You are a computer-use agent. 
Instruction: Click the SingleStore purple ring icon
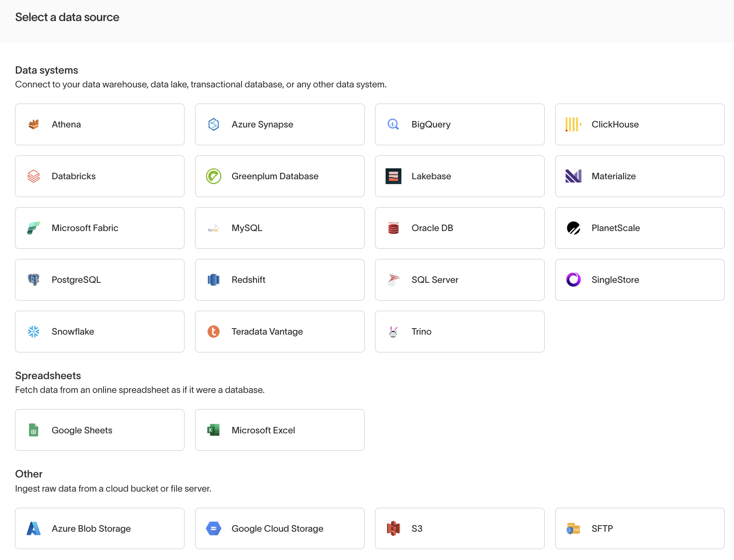573,280
